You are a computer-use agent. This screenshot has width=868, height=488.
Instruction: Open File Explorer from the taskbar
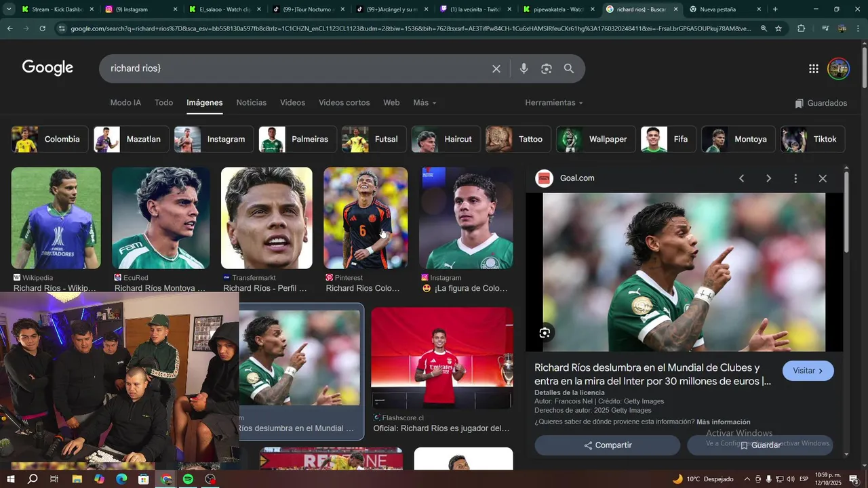[77, 479]
